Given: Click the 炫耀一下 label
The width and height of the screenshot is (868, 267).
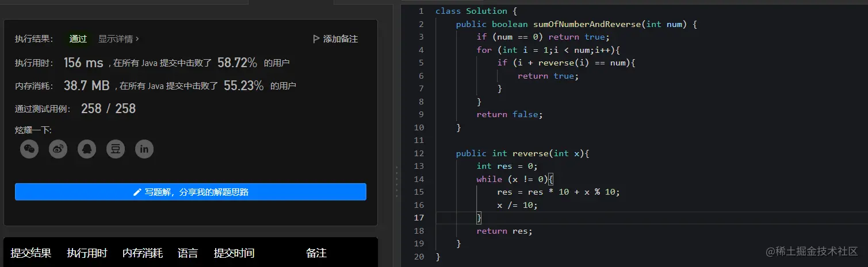Looking at the screenshot, I should [x=33, y=130].
